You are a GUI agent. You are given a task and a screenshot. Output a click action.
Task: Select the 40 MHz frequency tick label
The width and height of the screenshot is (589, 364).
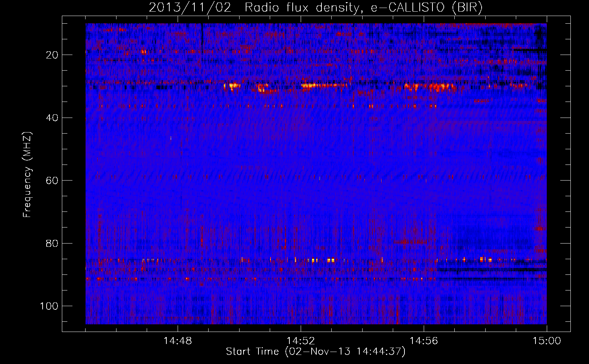click(52, 118)
